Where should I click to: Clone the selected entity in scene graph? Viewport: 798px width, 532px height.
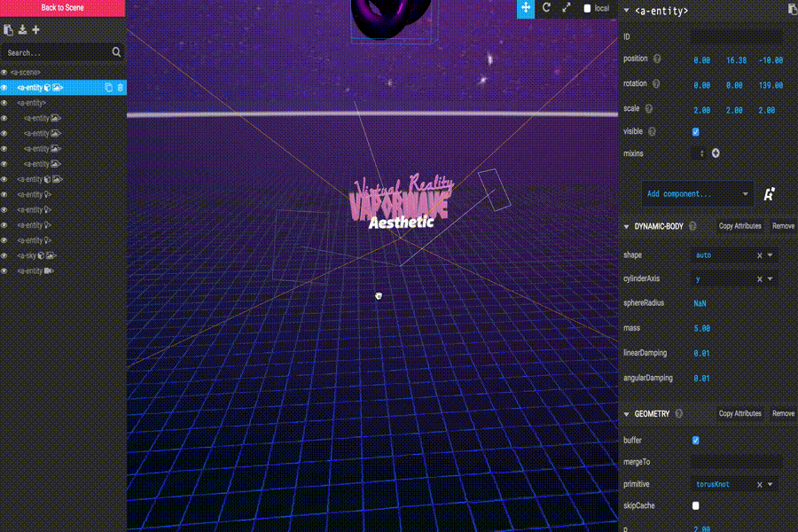tap(108, 88)
